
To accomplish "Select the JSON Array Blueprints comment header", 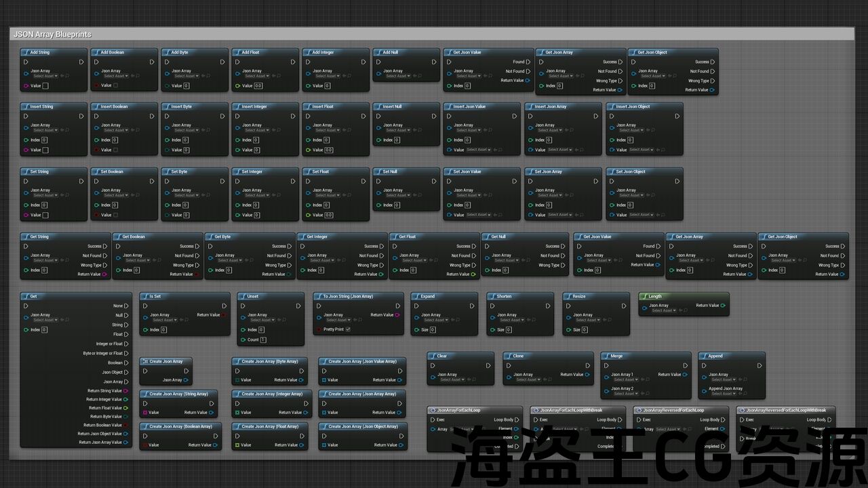I will (x=53, y=34).
